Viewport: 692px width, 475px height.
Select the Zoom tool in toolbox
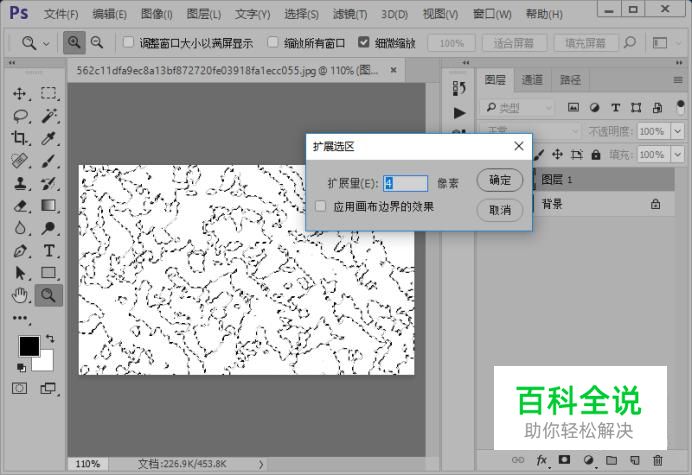click(x=49, y=295)
